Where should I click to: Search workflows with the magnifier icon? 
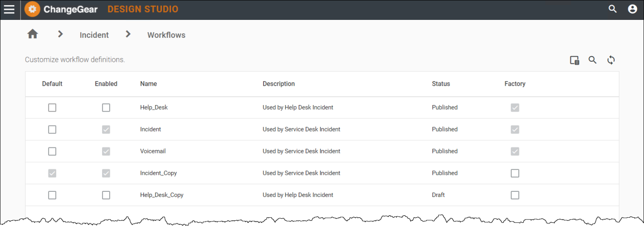coord(592,60)
